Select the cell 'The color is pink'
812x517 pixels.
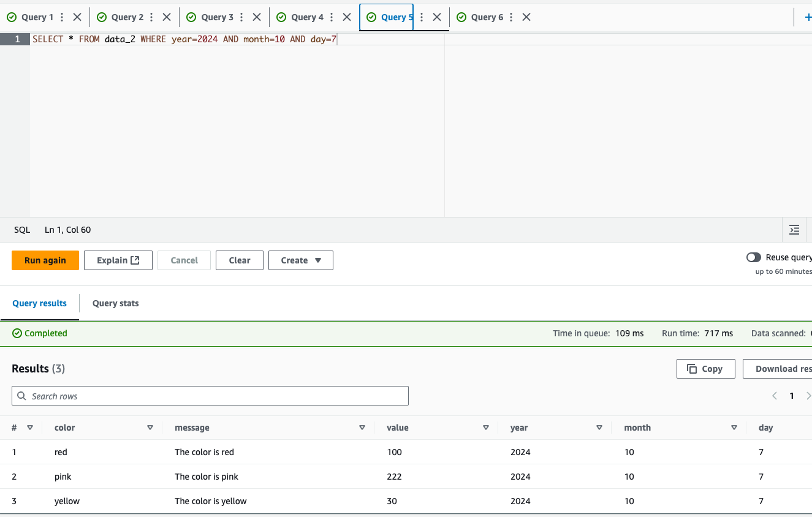click(207, 477)
